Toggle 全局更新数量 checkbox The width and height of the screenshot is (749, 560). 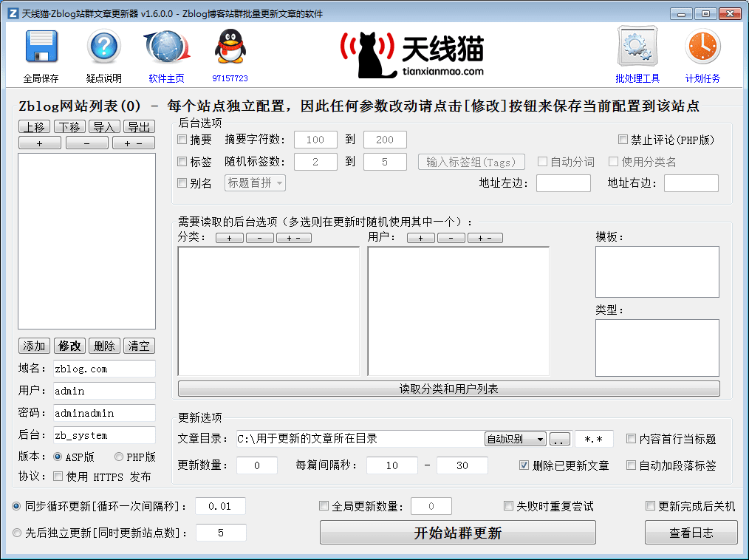pyautogui.click(x=324, y=506)
